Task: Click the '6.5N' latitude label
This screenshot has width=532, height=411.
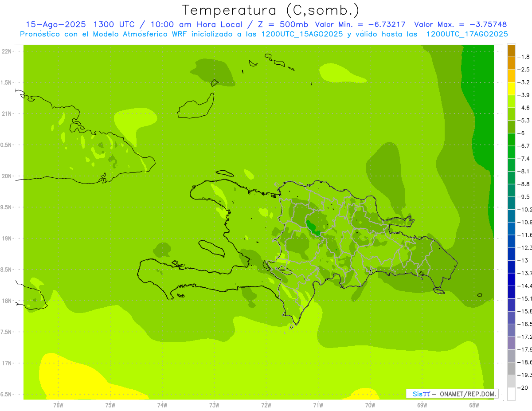Action: point(7,394)
